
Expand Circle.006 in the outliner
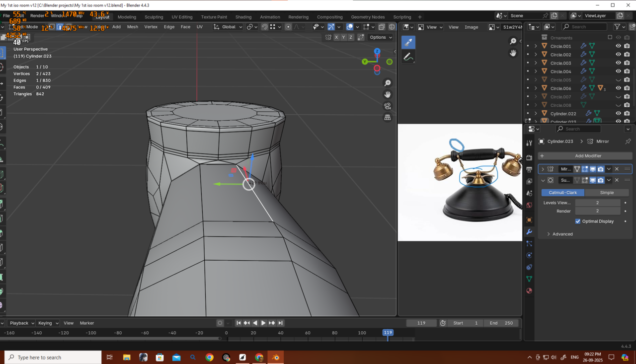click(x=536, y=88)
